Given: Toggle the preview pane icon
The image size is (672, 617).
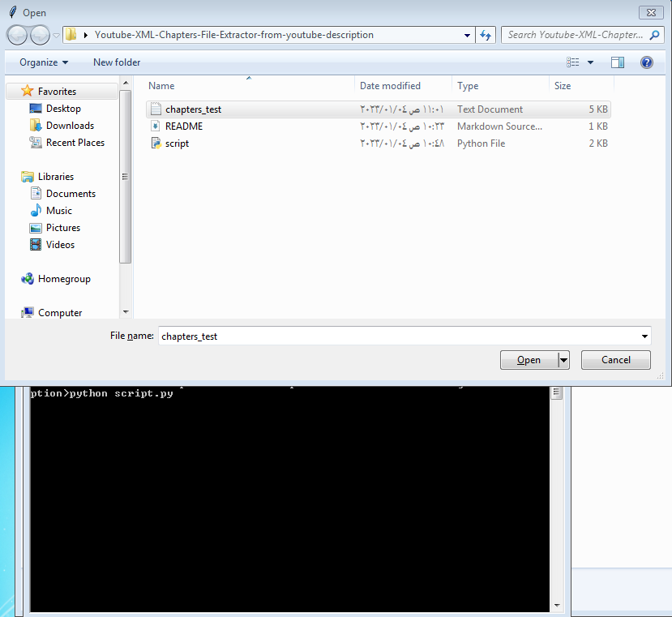Looking at the screenshot, I should coord(617,62).
